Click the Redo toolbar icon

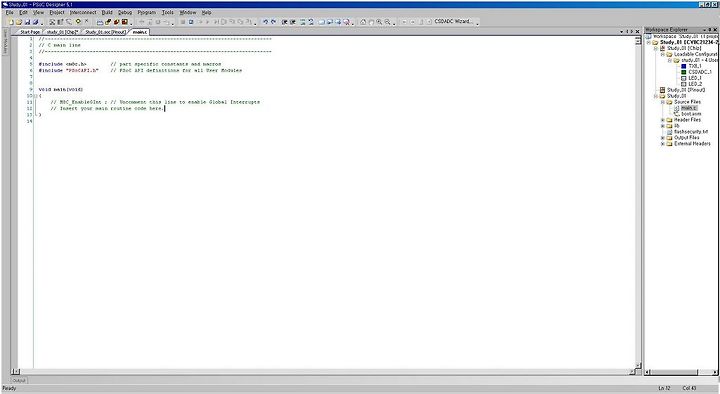tap(274, 22)
